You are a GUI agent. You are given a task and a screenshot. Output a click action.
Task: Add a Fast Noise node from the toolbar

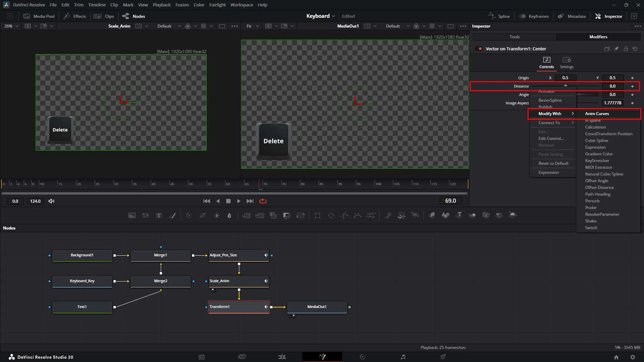[x=145, y=215]
